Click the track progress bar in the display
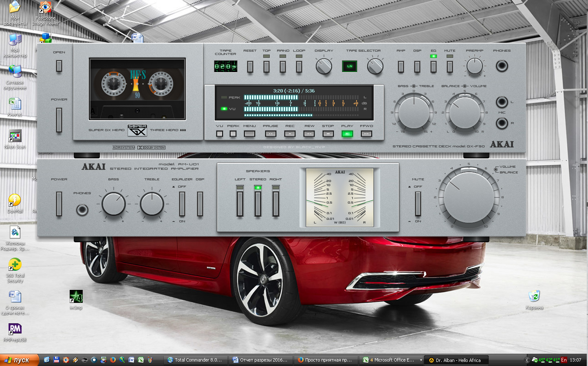 301,115
